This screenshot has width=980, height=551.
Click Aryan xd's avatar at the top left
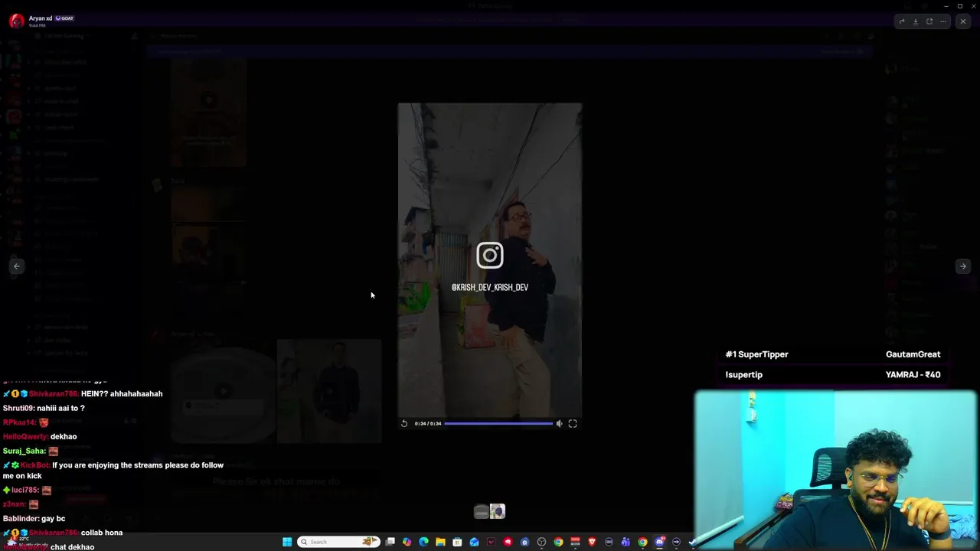coord(17,21)
